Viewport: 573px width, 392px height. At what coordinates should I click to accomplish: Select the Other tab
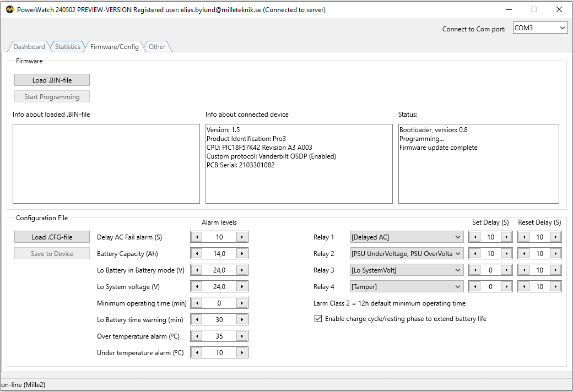pyautogui.click(x=157, y=47)
